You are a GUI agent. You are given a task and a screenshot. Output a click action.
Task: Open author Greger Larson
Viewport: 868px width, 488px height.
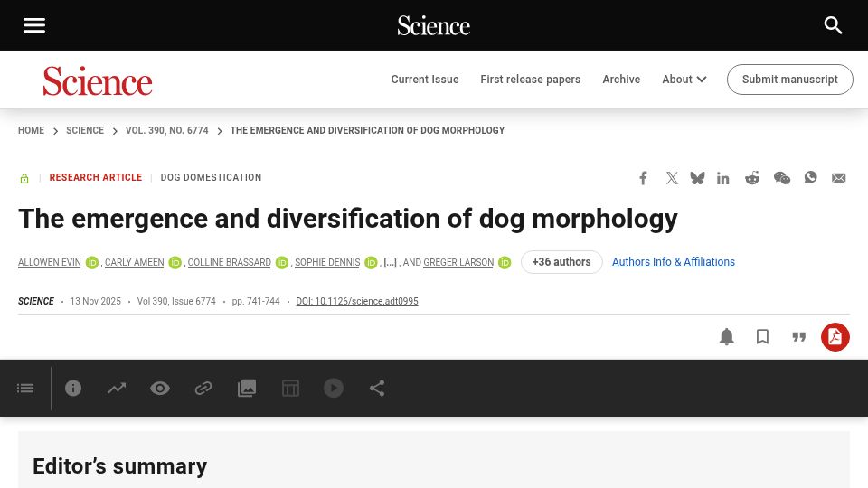point(458,262)
